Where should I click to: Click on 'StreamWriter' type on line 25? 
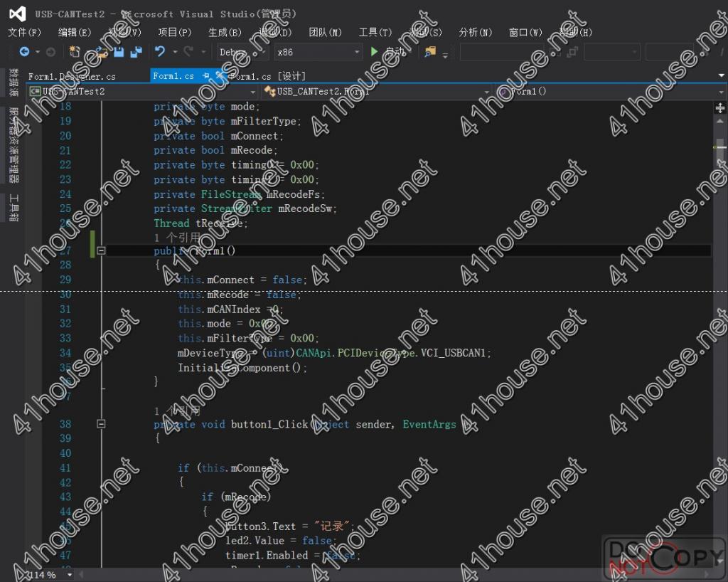click(236, 208)
